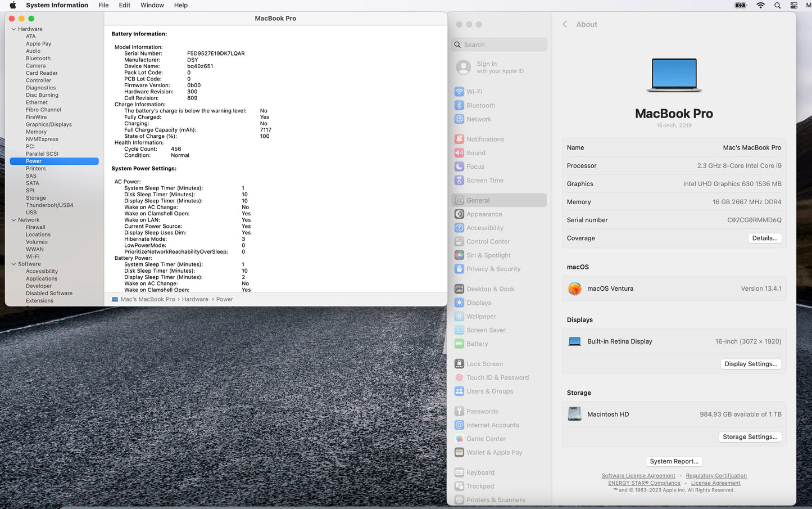The image size is (812, 509).
Task: Collapse the Software tree section
Action: coord(13,264)
